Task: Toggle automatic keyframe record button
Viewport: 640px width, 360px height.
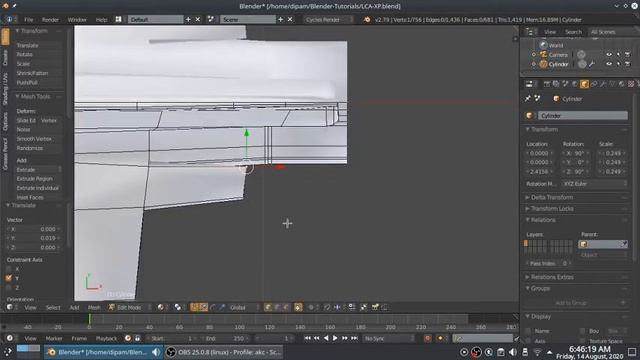Action: coord(427,338)
